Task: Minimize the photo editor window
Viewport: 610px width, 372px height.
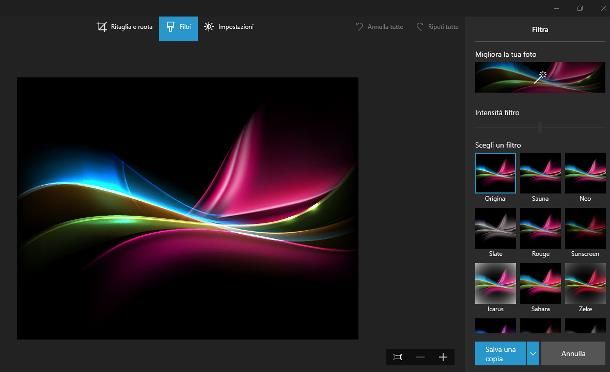Action: click(557, 8)
